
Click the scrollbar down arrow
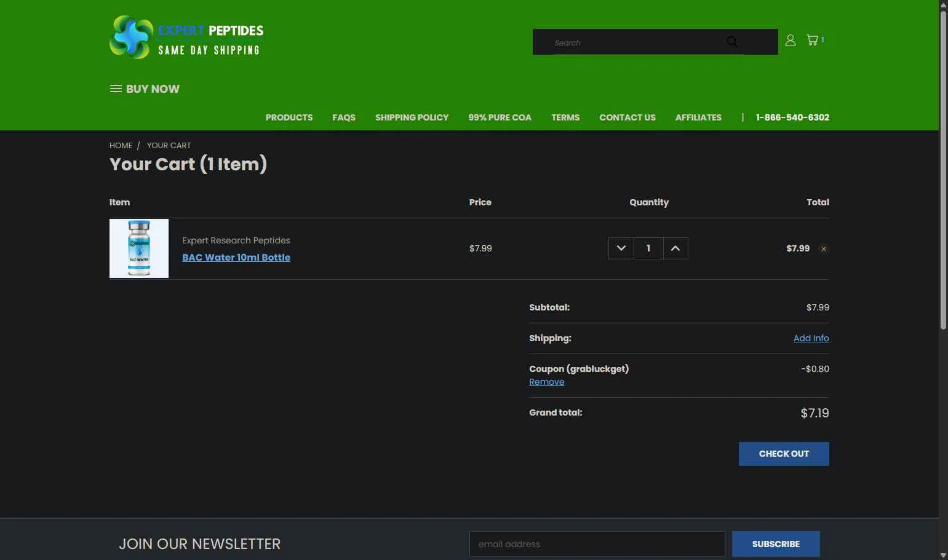coord(943,555)
